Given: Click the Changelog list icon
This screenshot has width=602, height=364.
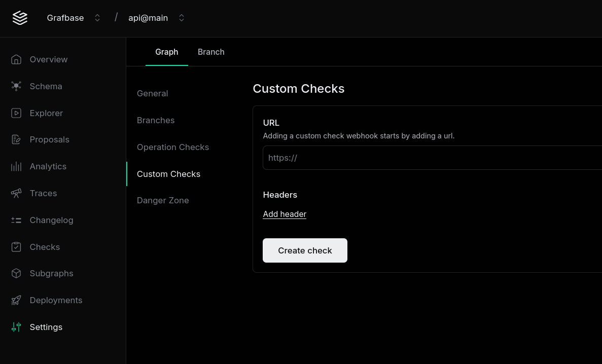Looking at the screenshot, I should (x=16, y=220).
